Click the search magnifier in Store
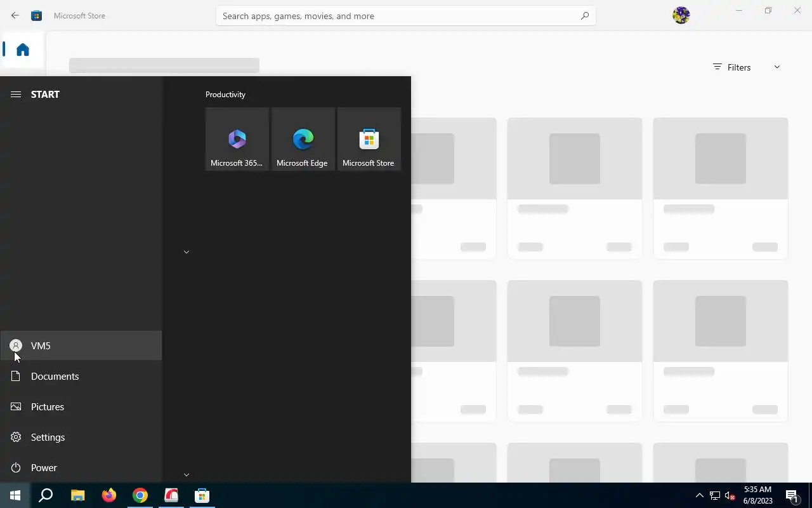The width and height of the screenshot is (812, 508). pyautogui.click(x=585, y=16)
